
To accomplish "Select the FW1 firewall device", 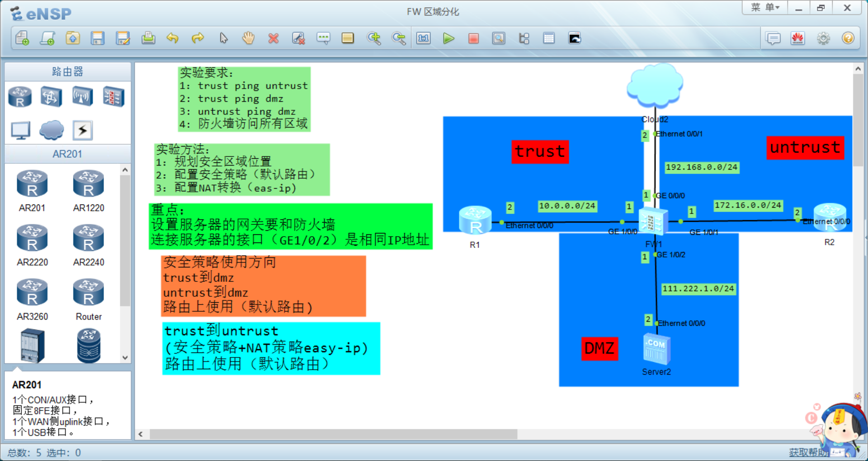I will click(x=654, y=222).
